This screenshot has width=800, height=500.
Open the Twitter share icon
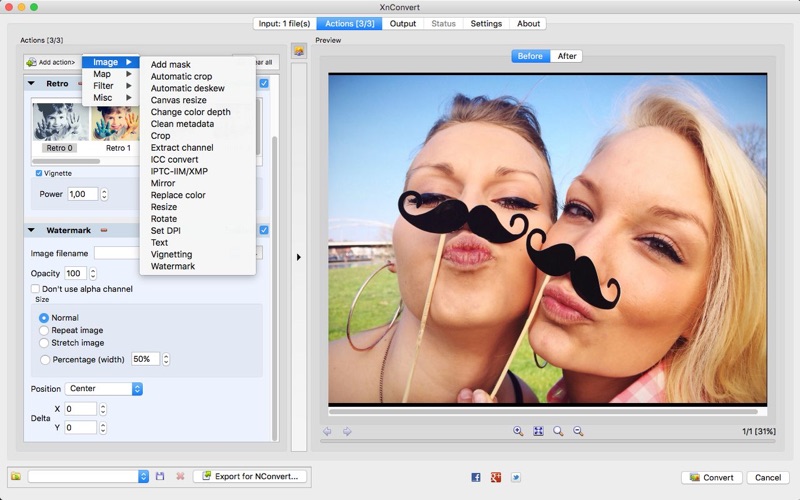coord(516,478)
